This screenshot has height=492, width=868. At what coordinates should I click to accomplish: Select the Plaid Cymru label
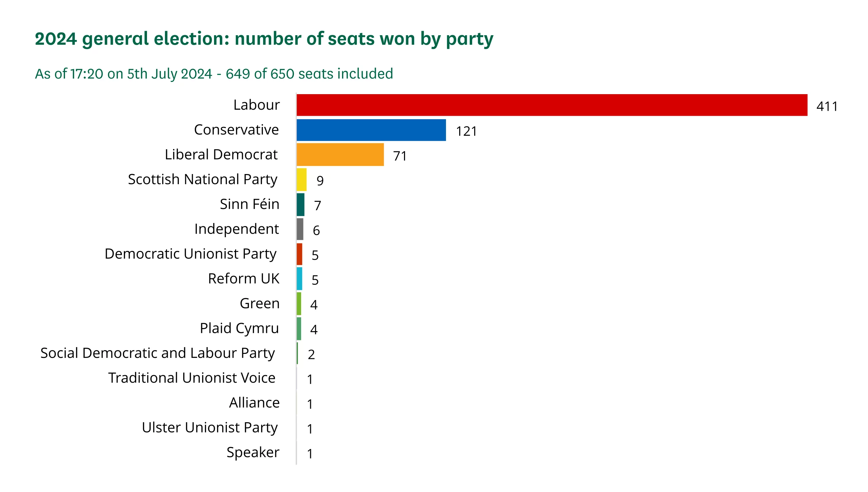pos(239,328)
